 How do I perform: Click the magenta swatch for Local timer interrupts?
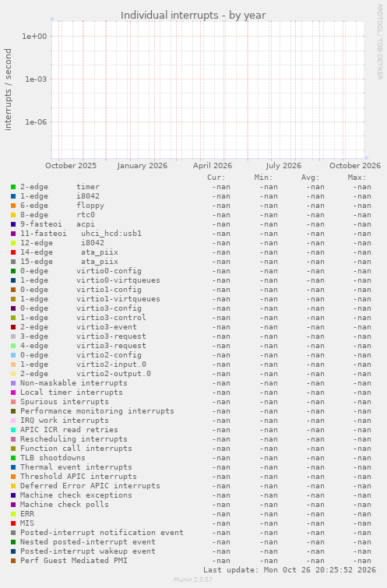[13, 393]
